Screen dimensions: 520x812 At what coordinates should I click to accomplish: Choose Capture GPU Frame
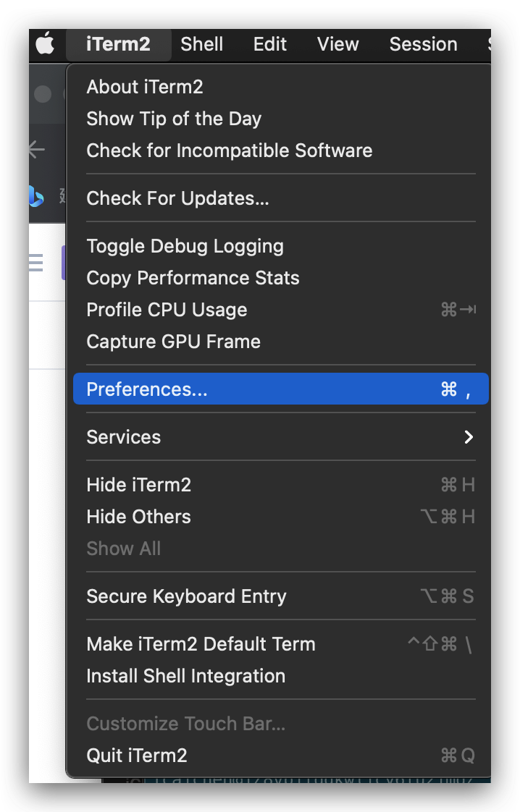[x=174, y=342]
